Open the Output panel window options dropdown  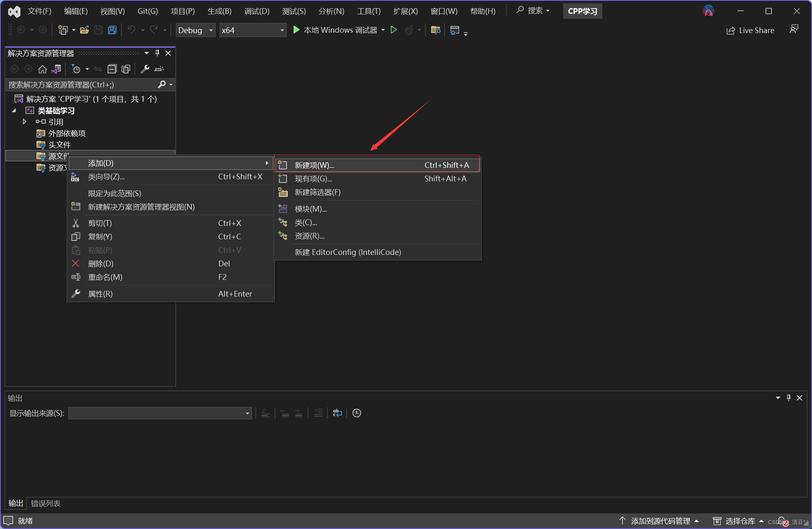pos(778,398)
